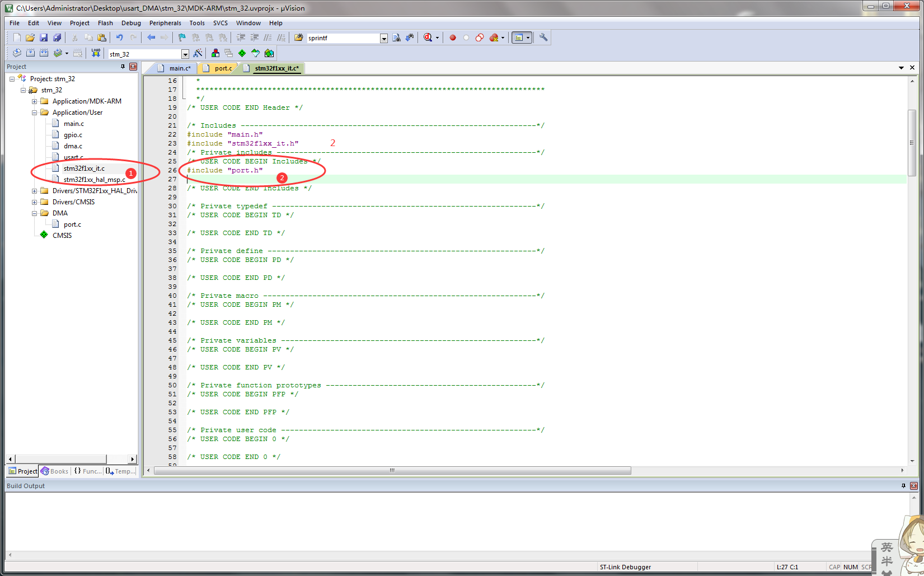
Task: Select stm32f1xx_hal_msp.c in the project tree
Action: [x=94, y=180]
